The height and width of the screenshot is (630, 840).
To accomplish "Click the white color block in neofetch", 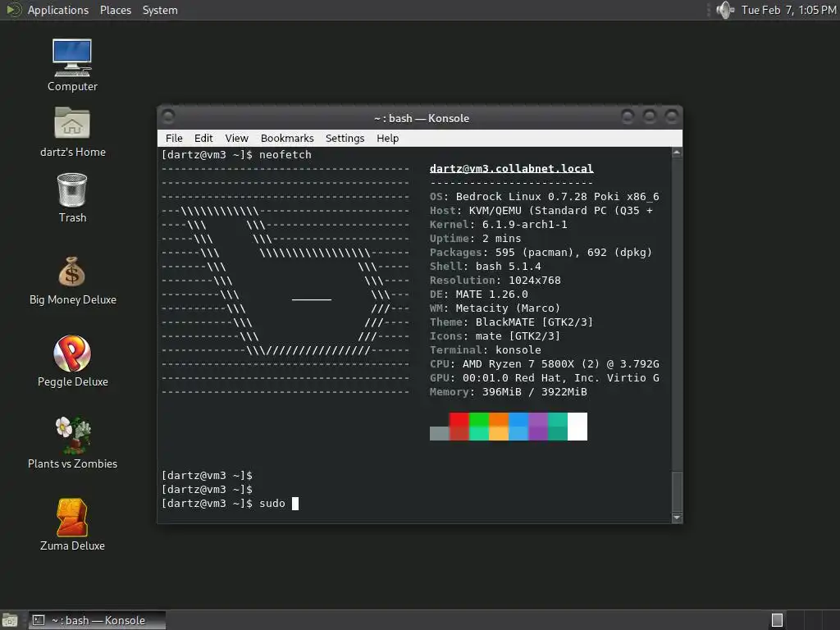I will [x=577, y=427].
